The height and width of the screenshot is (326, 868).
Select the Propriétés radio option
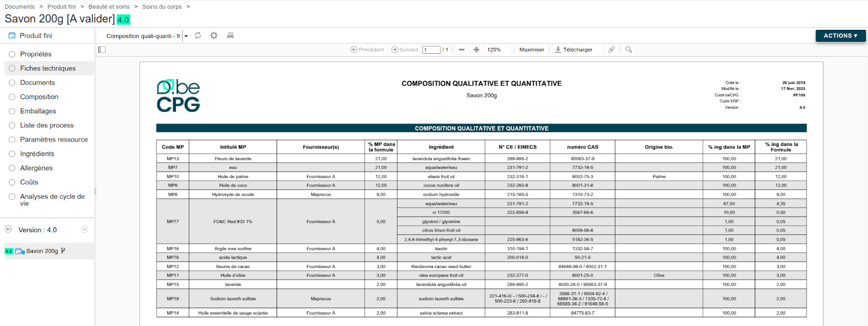click(12, 54)
